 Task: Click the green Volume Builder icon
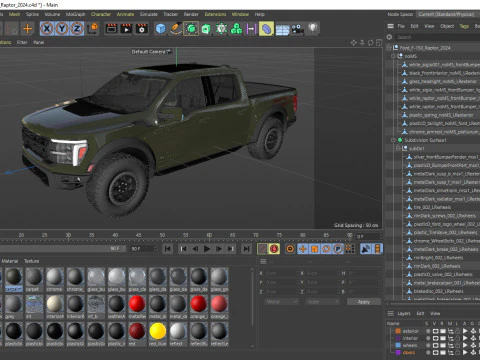click(221, 29)
